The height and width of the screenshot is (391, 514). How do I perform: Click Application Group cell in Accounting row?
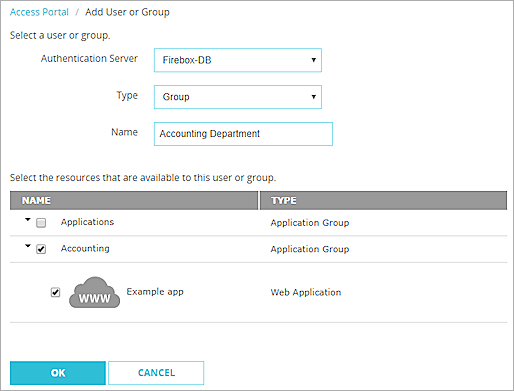point(310,249)
